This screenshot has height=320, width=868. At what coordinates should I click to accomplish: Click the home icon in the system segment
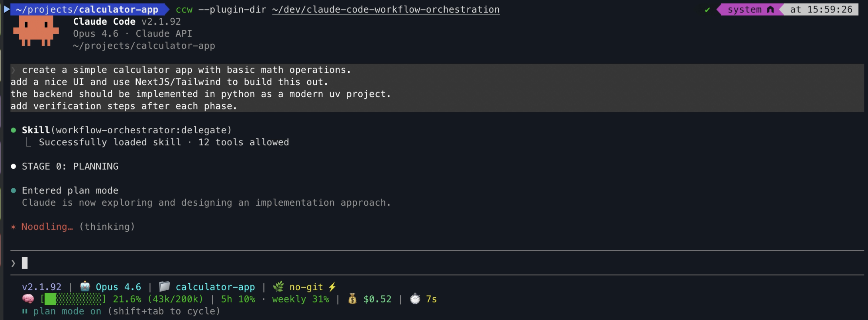click(x=770, y=10)
